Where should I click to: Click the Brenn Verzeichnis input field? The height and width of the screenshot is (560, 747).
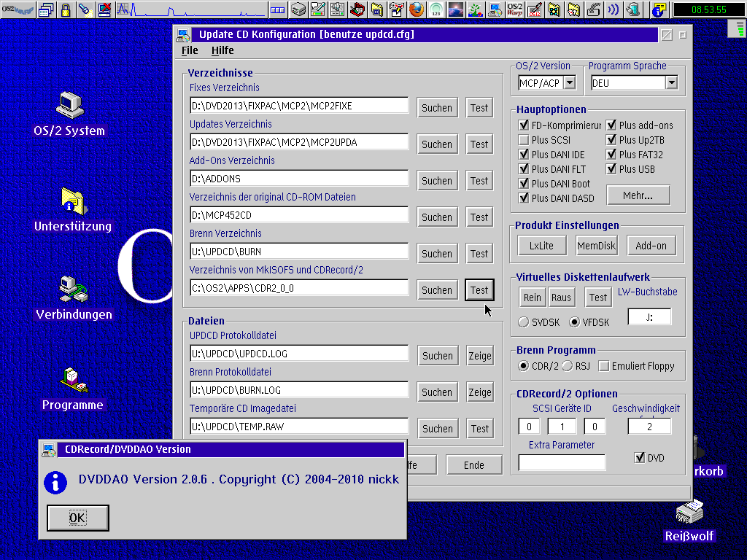click(299, 252)
